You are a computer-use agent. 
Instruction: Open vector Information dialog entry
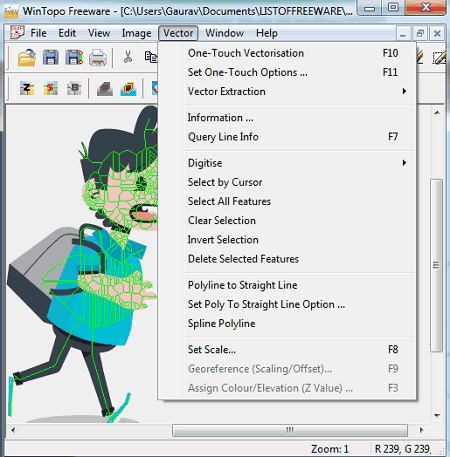click(287, 118)
